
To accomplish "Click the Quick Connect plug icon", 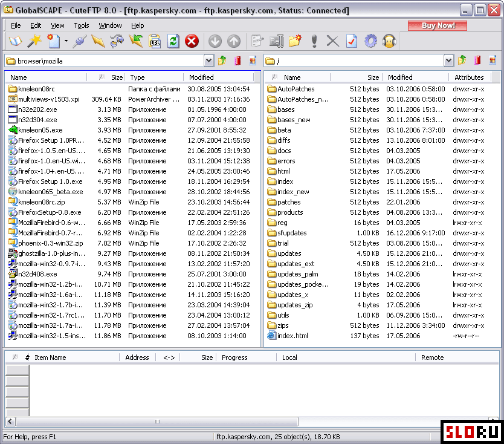I will coord(79,41).
